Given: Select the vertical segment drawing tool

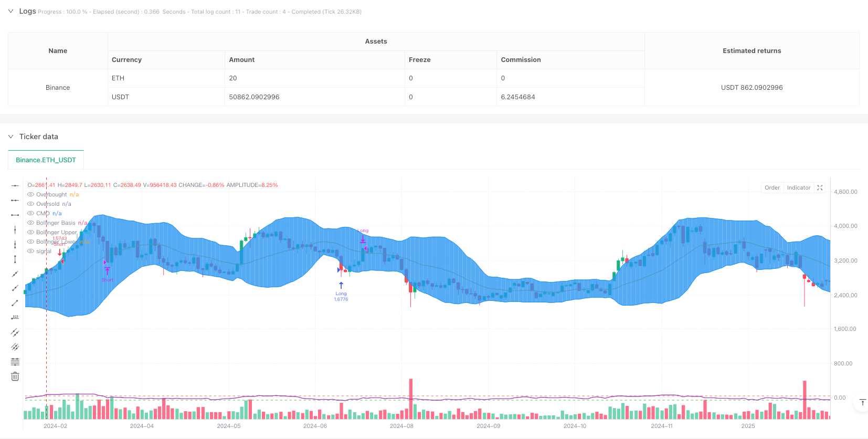Looking at the screenshot, I should 15,259.
